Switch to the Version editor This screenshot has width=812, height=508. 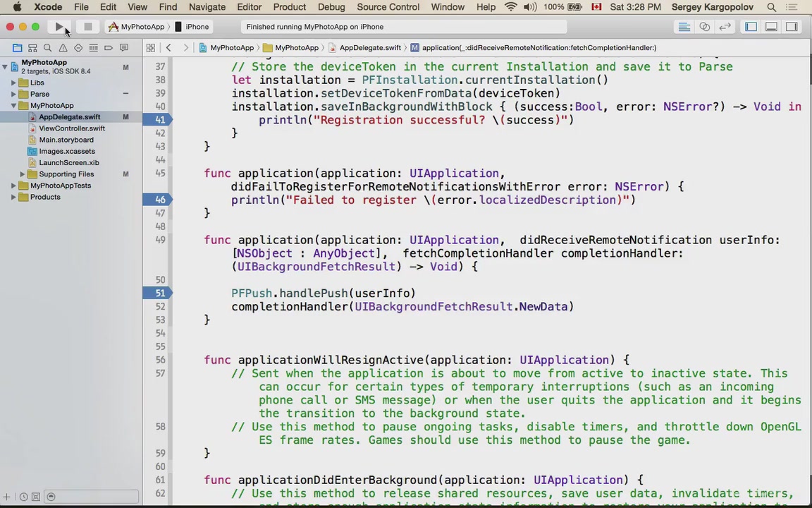coord(725,26)
